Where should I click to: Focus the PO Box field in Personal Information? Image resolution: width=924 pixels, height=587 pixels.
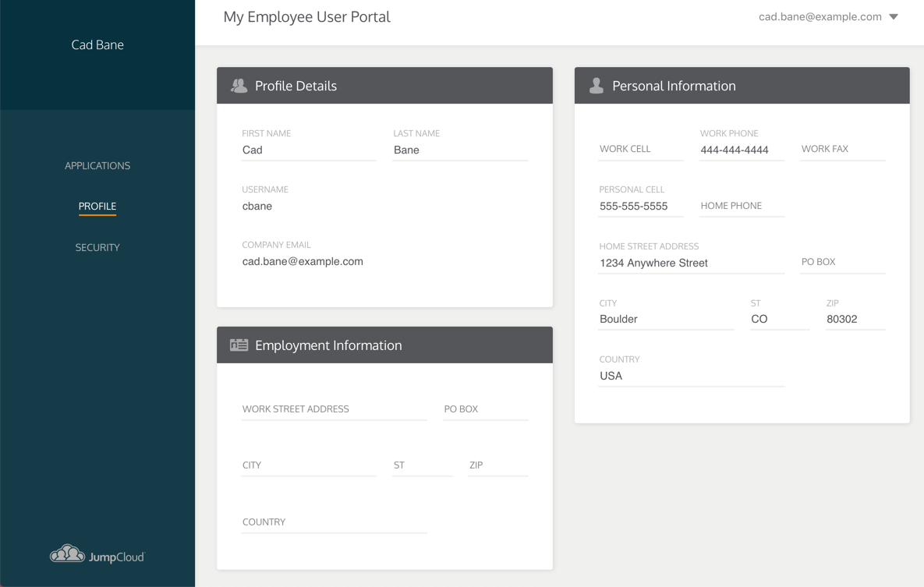pos(843,262)
